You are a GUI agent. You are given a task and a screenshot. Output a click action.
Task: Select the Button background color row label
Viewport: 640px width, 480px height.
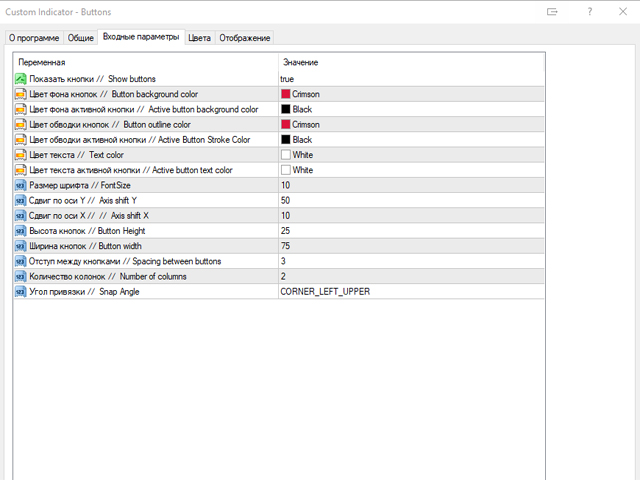click(x=113, y=94)
